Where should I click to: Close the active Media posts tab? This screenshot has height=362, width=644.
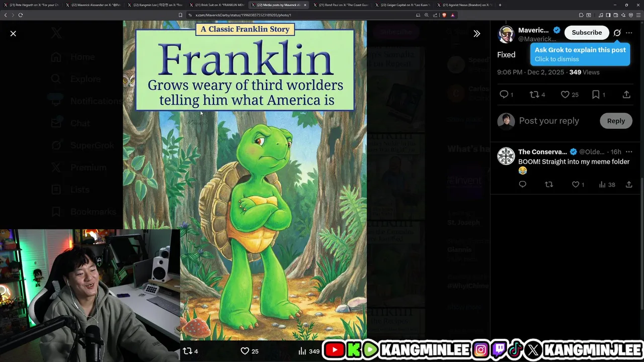305,5
